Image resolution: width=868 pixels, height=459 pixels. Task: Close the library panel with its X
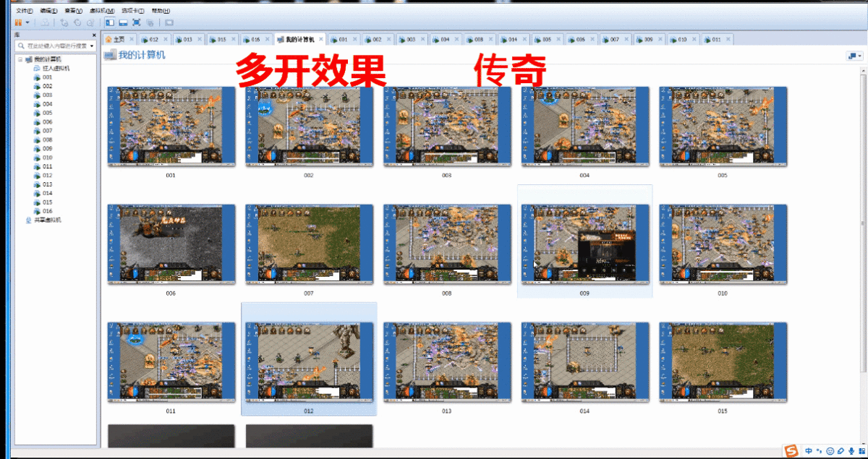click(93, 35)
